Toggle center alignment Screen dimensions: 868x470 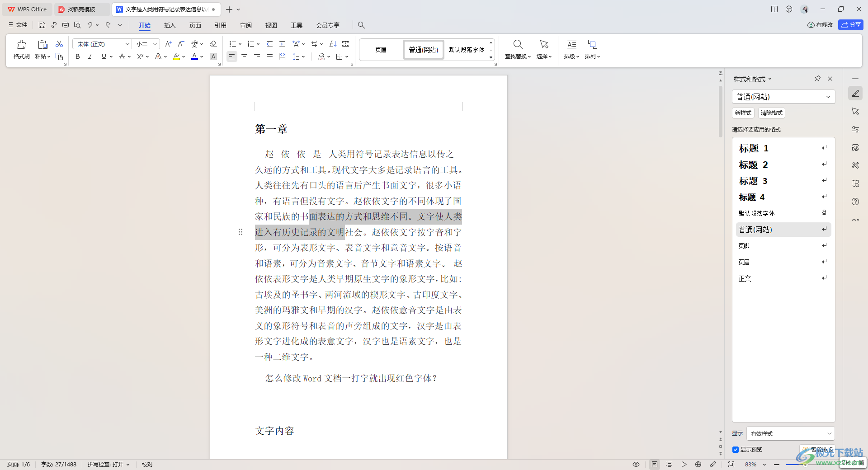coord(244,56)
